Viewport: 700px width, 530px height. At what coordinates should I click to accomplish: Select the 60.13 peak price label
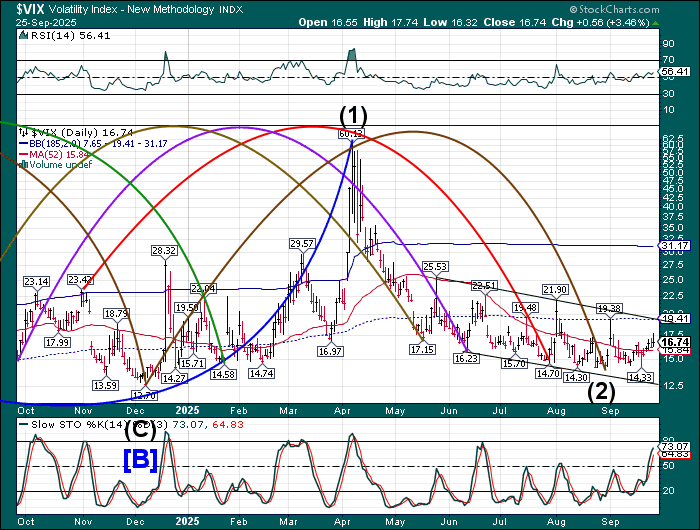coord(350,133)
